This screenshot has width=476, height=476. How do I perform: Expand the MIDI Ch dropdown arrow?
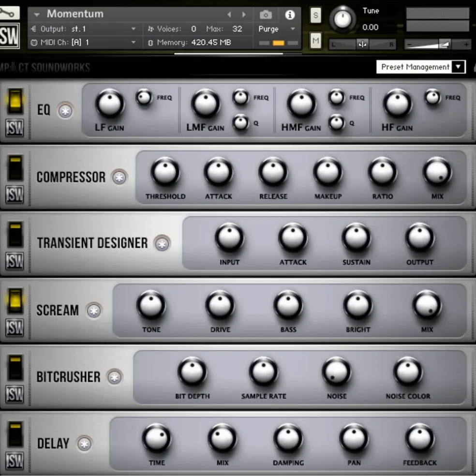(x=133, y=43)
